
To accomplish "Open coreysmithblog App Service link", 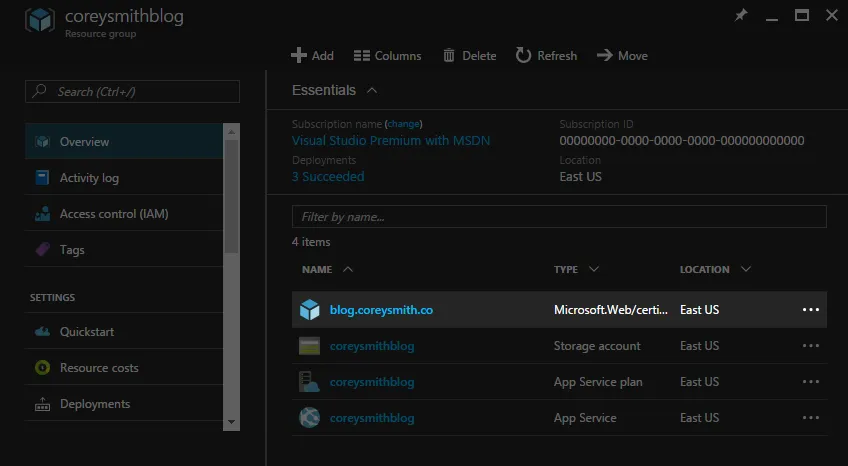I will pos(372,418).
